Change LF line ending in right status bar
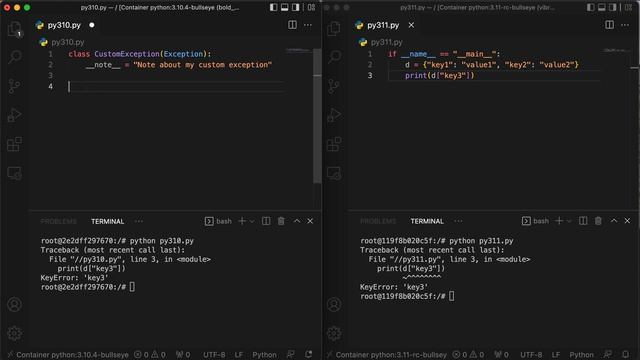Viewport: 640px width, 360px height. [556, 355]
